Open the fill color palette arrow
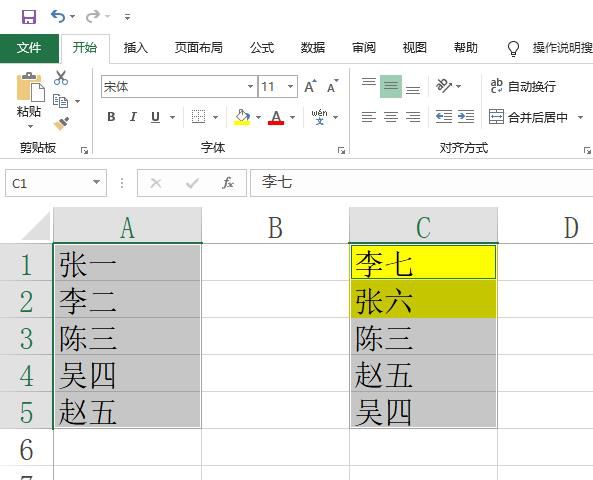 click(x=259, y=117)
